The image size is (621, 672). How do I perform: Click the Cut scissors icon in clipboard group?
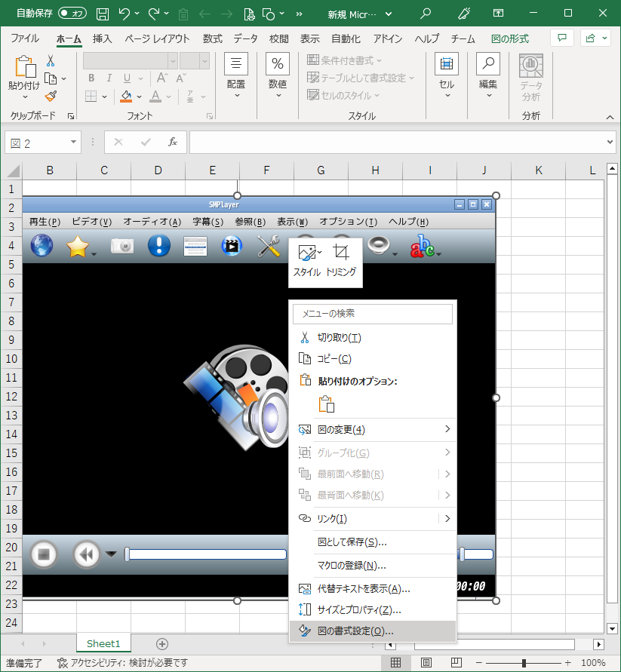51,61
